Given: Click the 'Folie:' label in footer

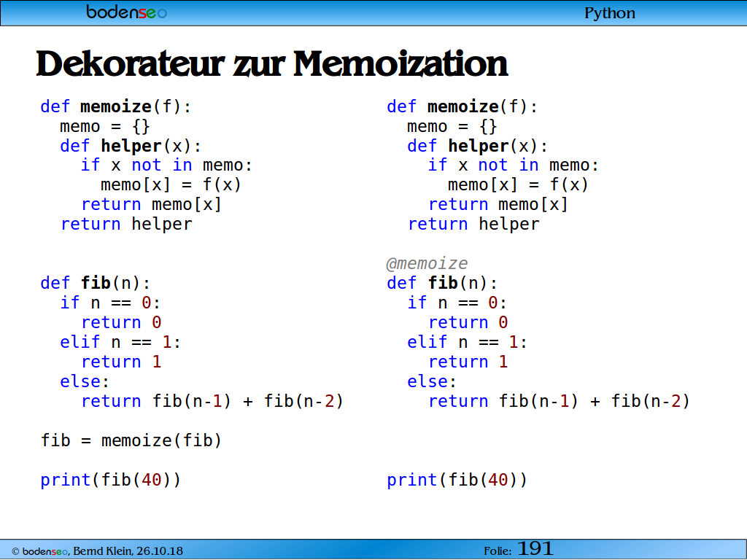Looking at the screenshot, I should pyautogui.click(x=498, y=551).
